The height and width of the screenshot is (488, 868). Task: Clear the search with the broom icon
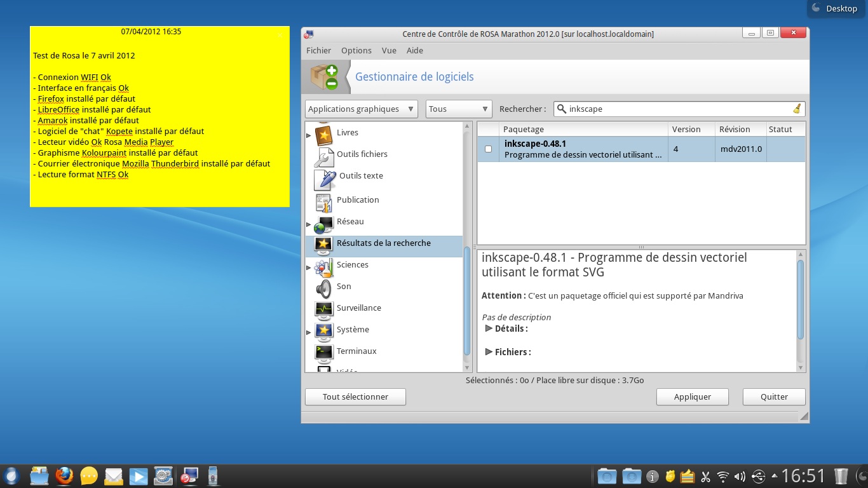[797, 109]
